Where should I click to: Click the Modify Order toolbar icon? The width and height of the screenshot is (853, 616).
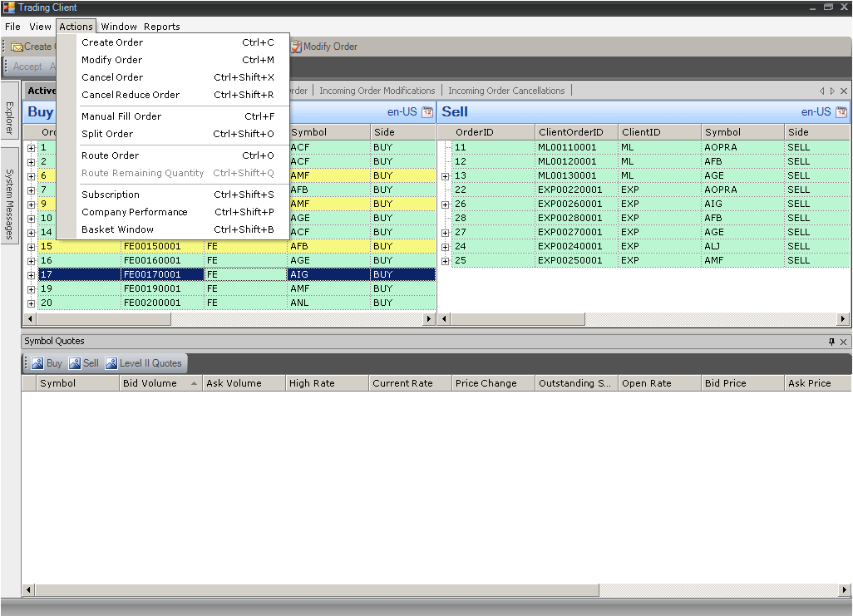pyautogui.click(x=296, y=47)
